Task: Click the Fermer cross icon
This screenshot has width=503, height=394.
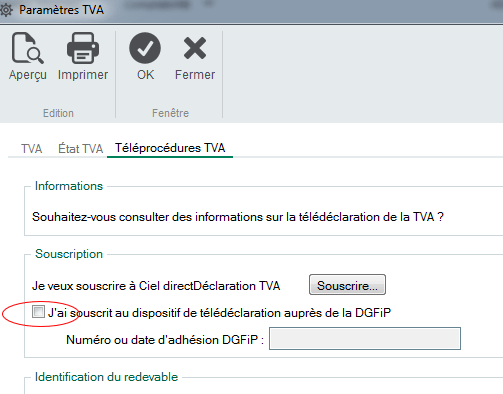Action: (195, 48)
